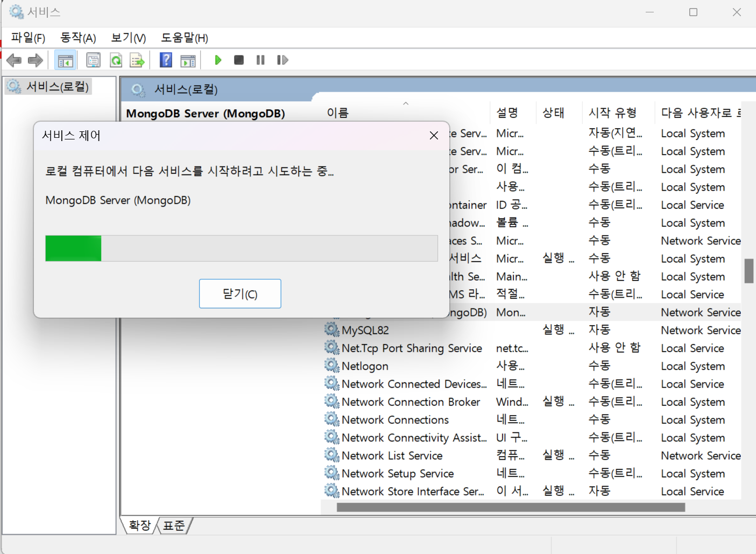
Task: Select Net.Tcp Port Sharing Service name
Action: click(x=412, y=348)
